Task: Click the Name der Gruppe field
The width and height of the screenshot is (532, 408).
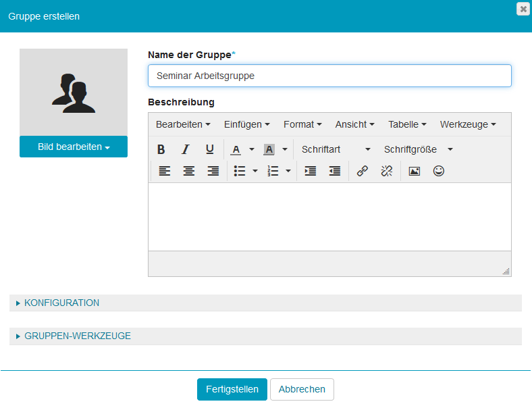Action: coord(329,76)
